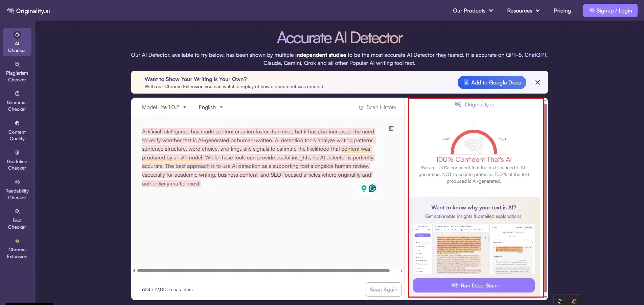Go to Guideline Checker
Image resolution: width=644 pixels, height=305 pixels.
pyautogui.click(x=17, y=160)
